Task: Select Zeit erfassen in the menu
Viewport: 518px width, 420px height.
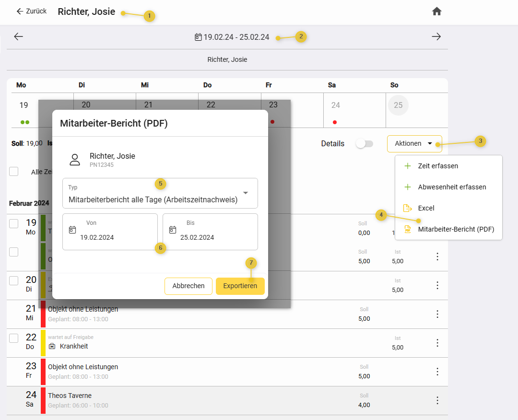Action: pos(437,166)
